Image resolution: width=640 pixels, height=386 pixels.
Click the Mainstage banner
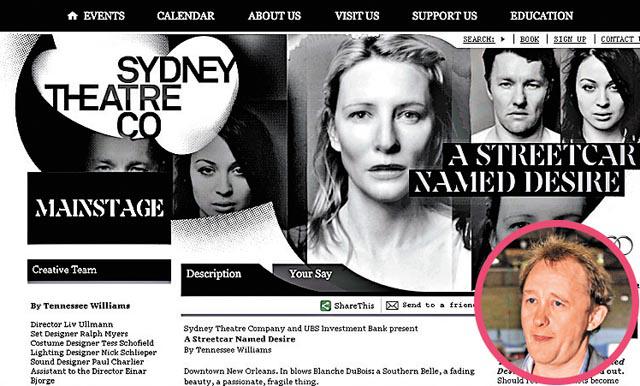99,208
